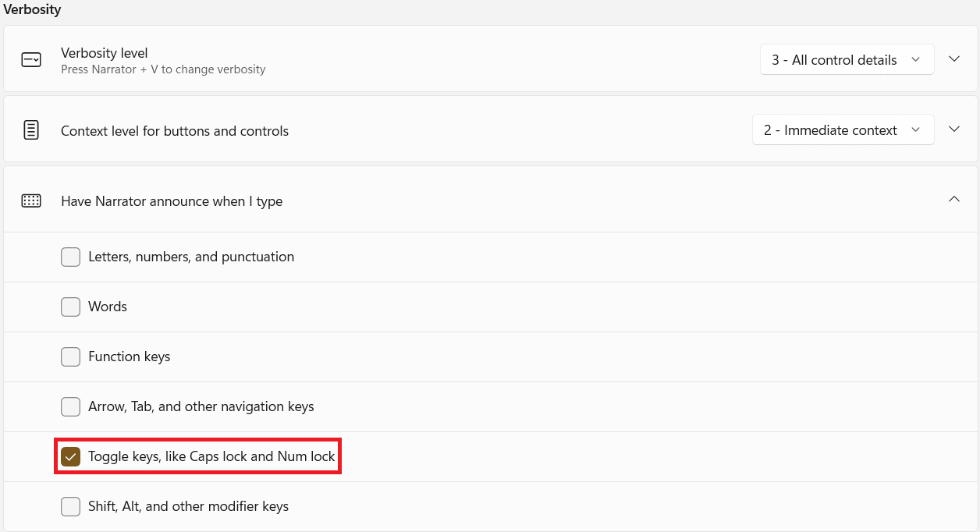Open the '2 - Immediate context' dropdown
This screenshot has width=980, height=532.
[843, 130]
